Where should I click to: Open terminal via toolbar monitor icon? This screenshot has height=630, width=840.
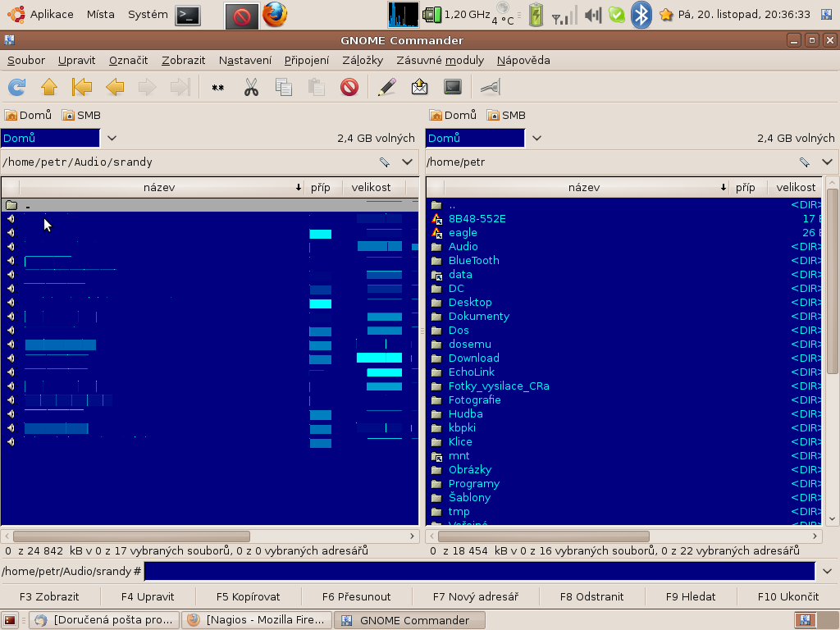(x=453, y=87)
